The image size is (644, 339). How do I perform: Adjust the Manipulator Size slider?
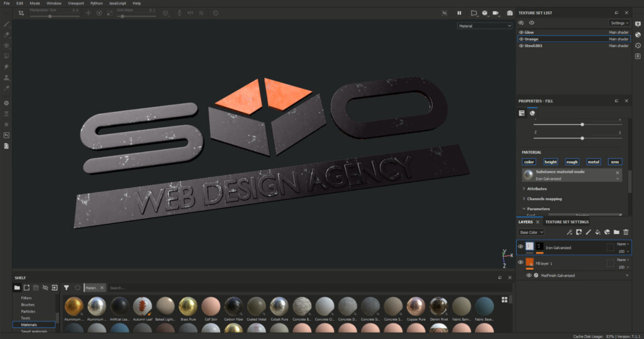click(x=55, y=16)
